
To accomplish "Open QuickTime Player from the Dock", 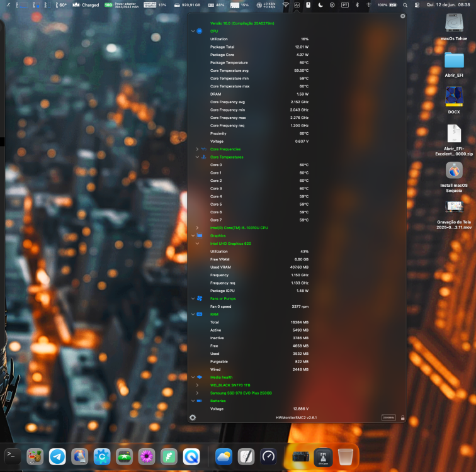I will [x=191, y=456].
